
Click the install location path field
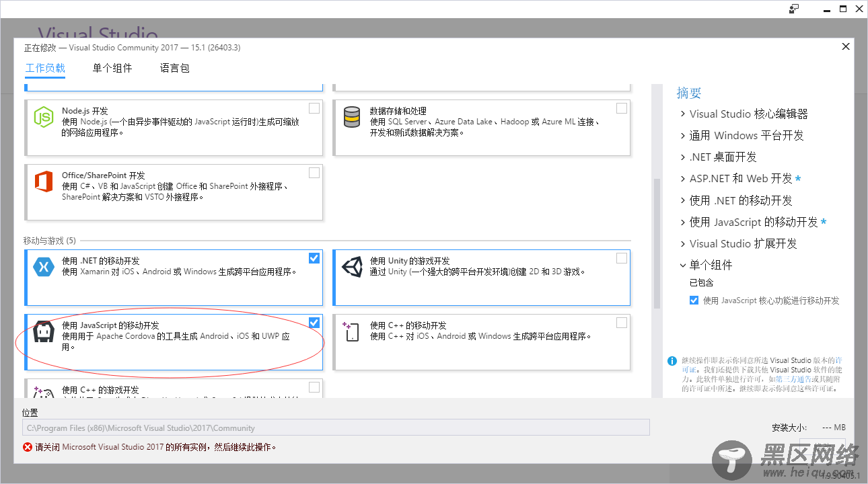tap(336, 428)
